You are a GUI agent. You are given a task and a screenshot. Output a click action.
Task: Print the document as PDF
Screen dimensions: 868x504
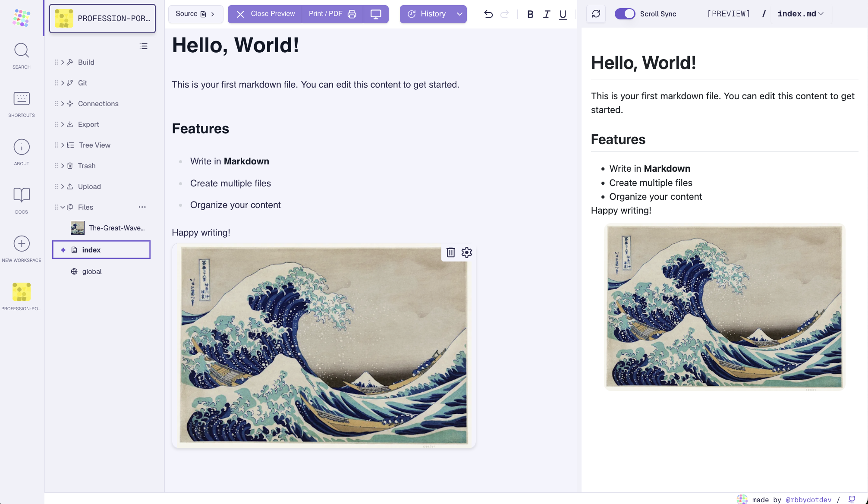point(330,13)
